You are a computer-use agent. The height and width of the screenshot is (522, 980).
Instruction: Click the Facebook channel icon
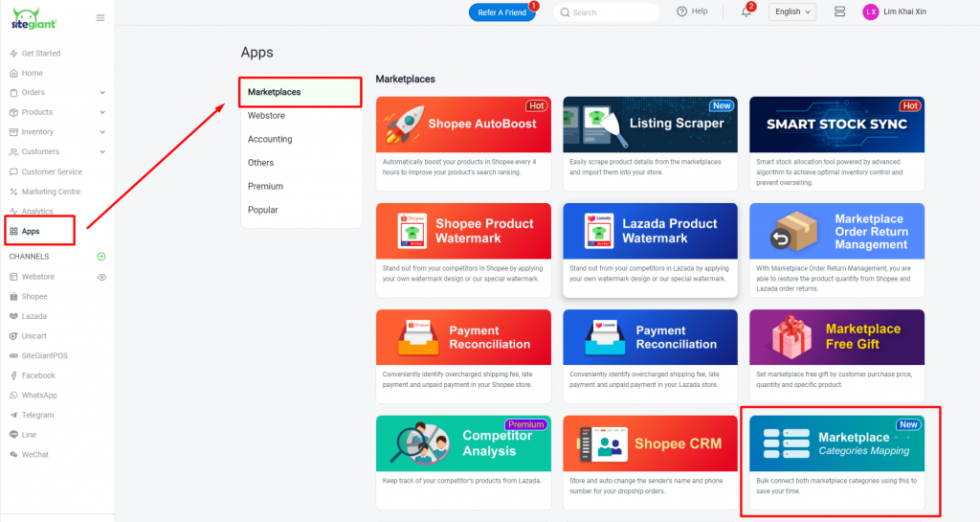(13, 375)
